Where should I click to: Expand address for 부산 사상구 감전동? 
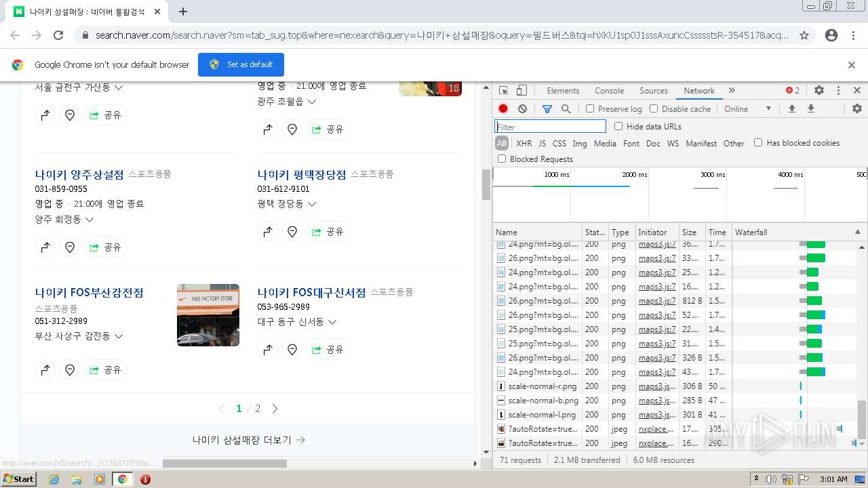click(119, 336)
